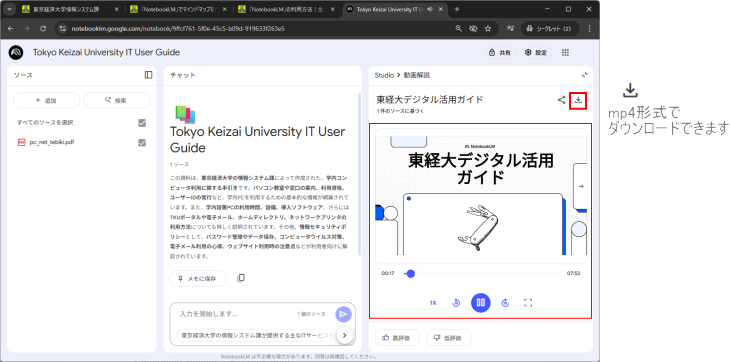Click the 1個のソース count in chat input
The image size is (730, 362).
[x=311, y=314]
